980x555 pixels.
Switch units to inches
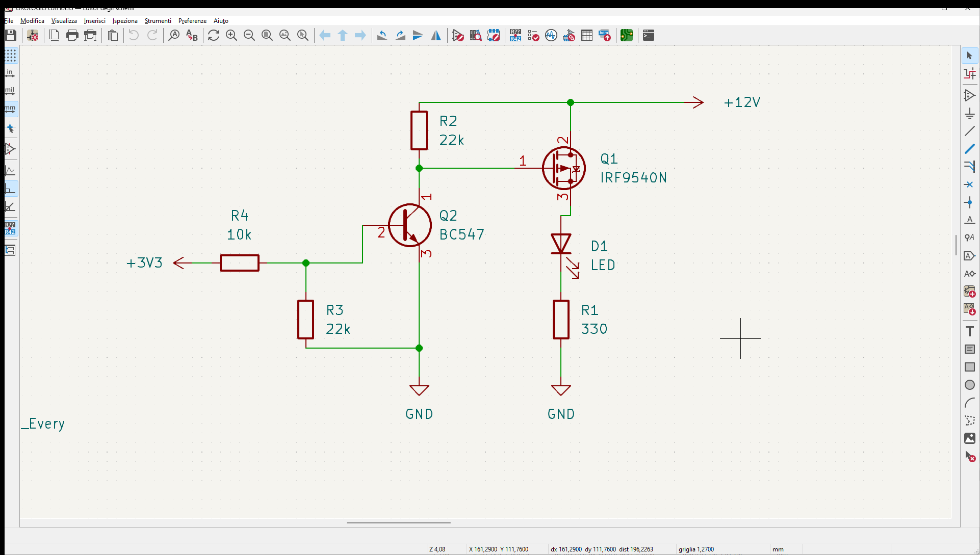click(10, 73)
